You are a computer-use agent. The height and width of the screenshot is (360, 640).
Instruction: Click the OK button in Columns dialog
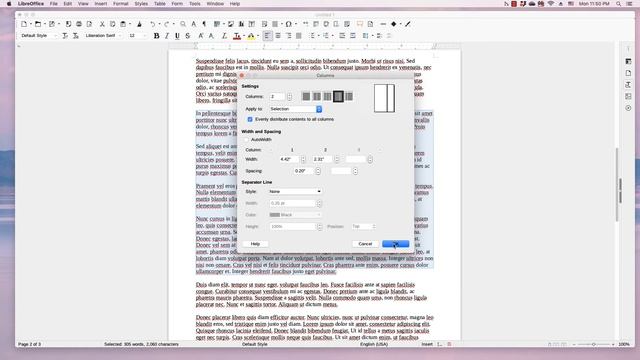point(396,244)
